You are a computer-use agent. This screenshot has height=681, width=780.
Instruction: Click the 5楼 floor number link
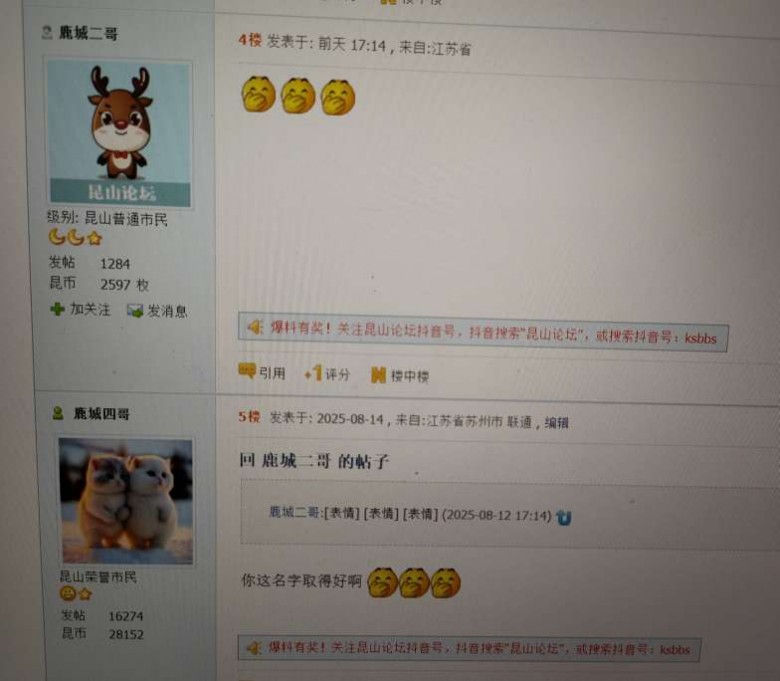click(249, 417)
